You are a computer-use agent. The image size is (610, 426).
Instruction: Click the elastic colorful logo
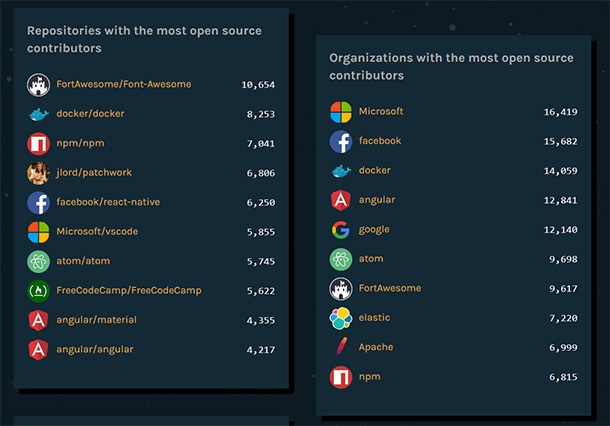coord(341,318)
